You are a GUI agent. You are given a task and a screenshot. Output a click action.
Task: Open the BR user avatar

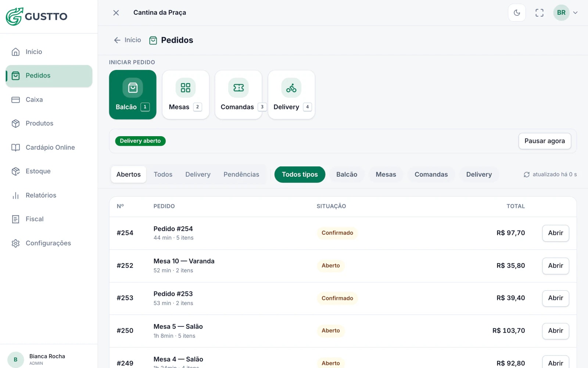[x=561, y=13]
